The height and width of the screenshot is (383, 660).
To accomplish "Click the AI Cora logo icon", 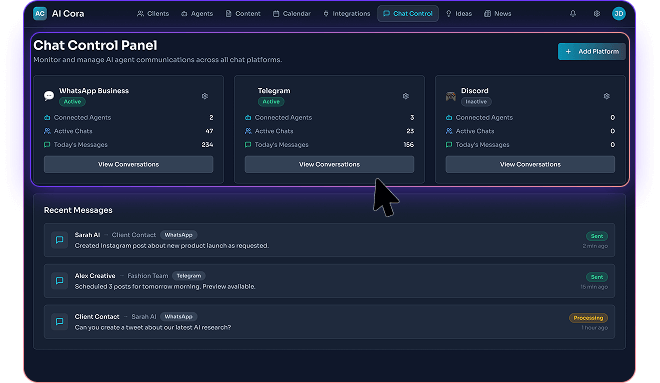I will (x=40, y=13).
